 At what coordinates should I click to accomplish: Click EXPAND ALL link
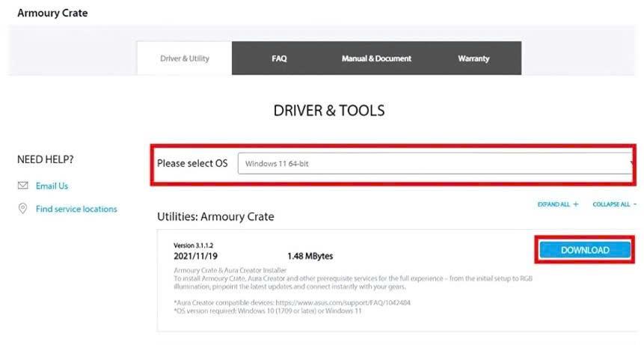click(x=558, y=204)
